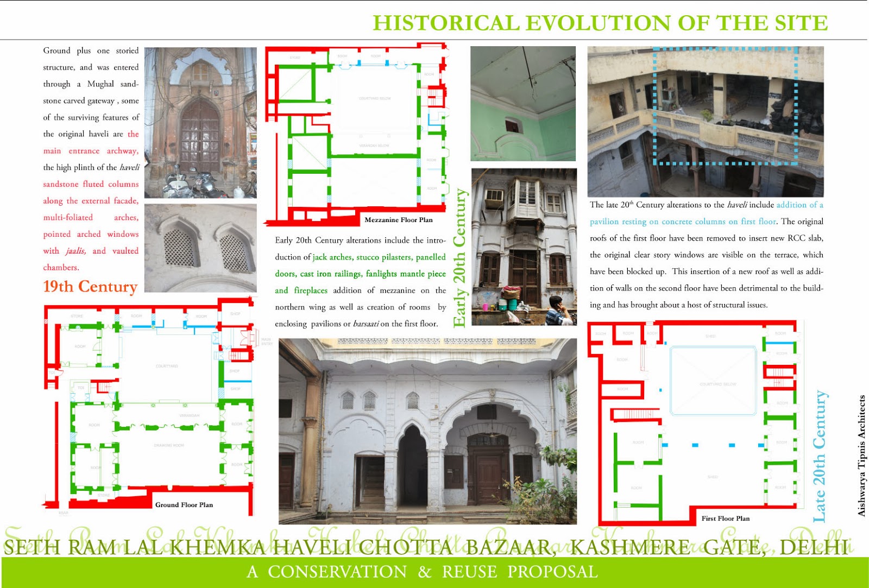Click 'COURTYARD BELOW' label in first floor plan
The width and height of the screenshot is (869, 588).
coord(718,384)
